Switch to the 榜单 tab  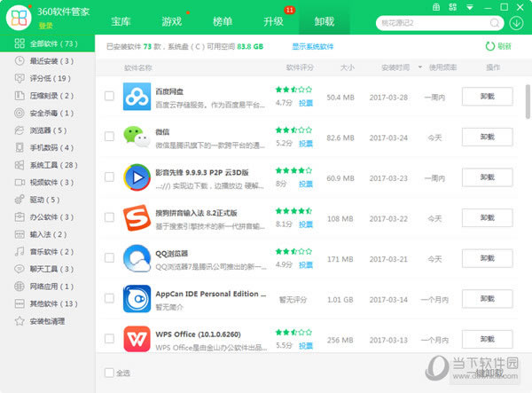(223, 21)
